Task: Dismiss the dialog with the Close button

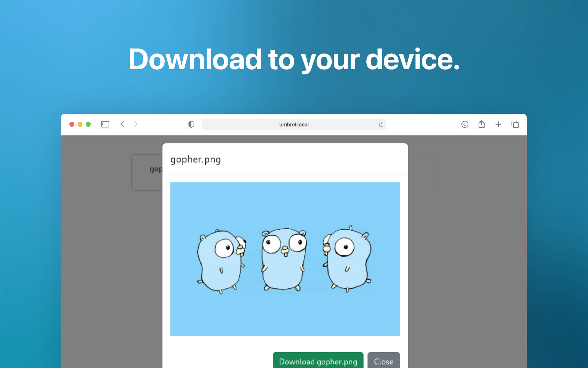Action: [x=383, y=361]
